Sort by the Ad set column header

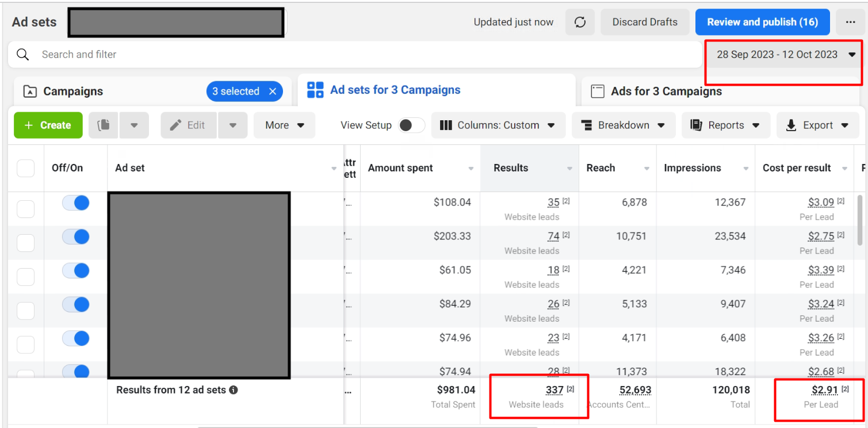[225, 168]
